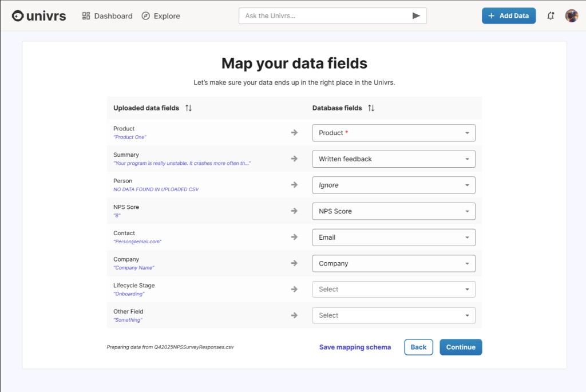Click the Uploaded data fields header

click(146, 108)
